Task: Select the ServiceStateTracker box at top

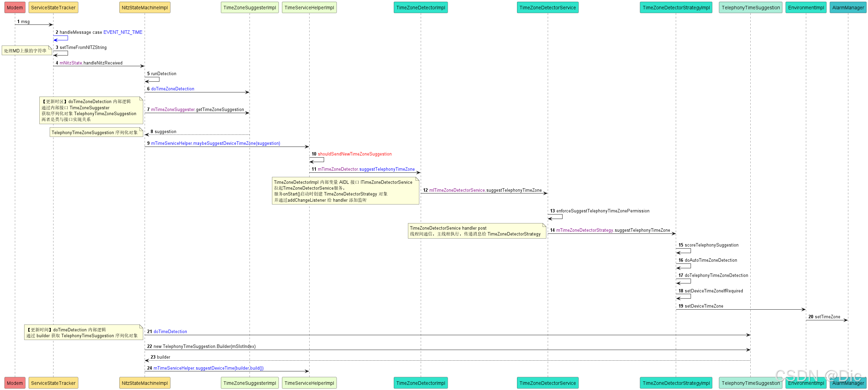Action: click(53, 8)
